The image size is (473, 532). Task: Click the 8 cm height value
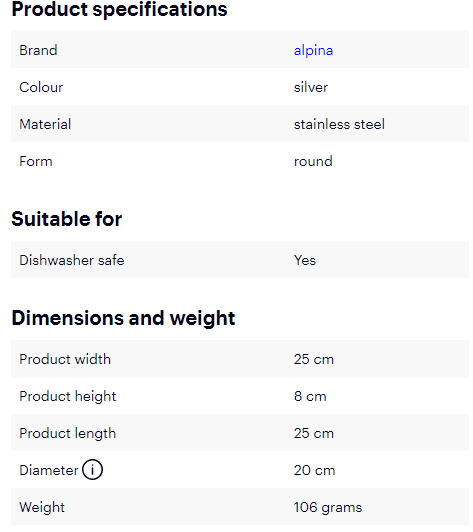tap(310, 396)
